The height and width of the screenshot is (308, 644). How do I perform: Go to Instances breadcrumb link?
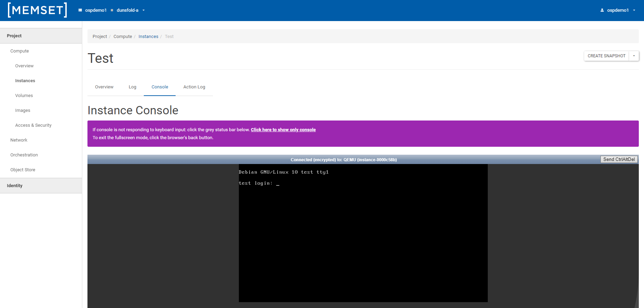pos(148,37)
